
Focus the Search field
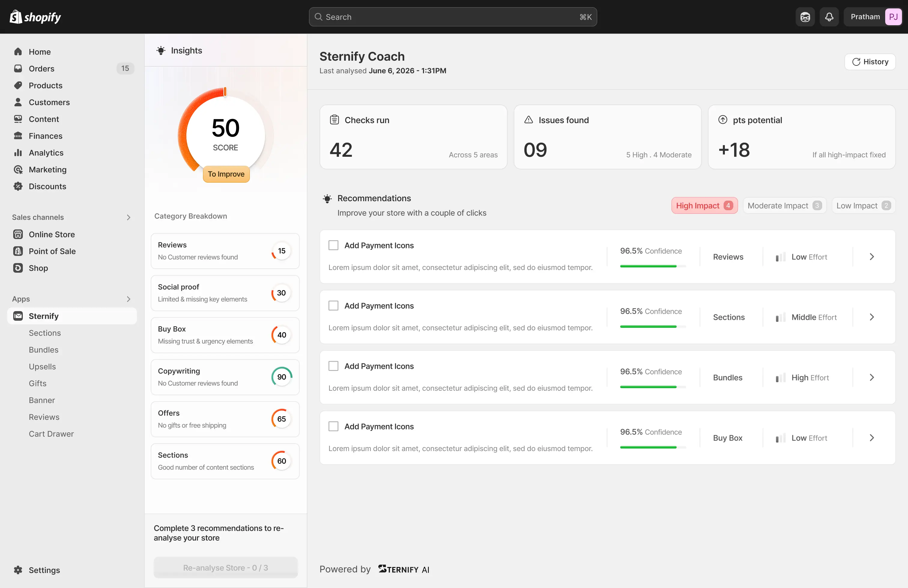pos(452,17)
